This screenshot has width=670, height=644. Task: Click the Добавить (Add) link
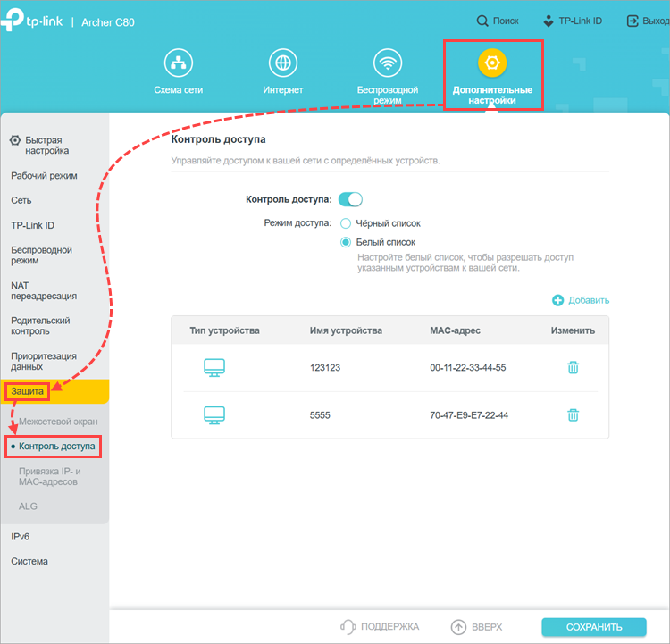(x=581, y=300)
